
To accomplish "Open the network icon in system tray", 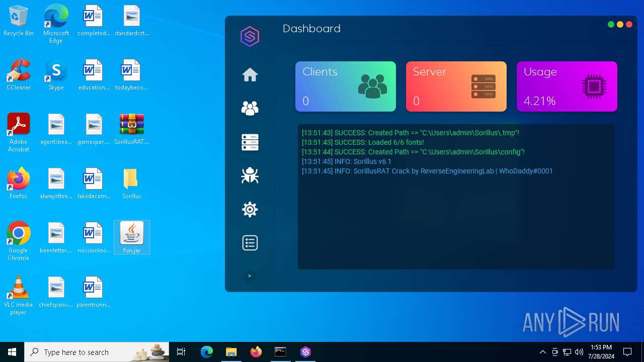I will coord(567,352).
